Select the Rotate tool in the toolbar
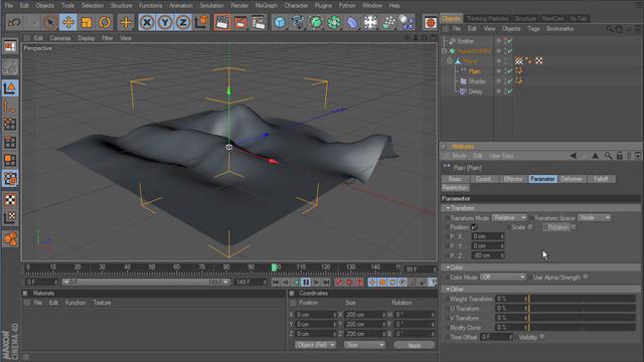The height and width of the screenshot is (362, 644). coord(105,23)
